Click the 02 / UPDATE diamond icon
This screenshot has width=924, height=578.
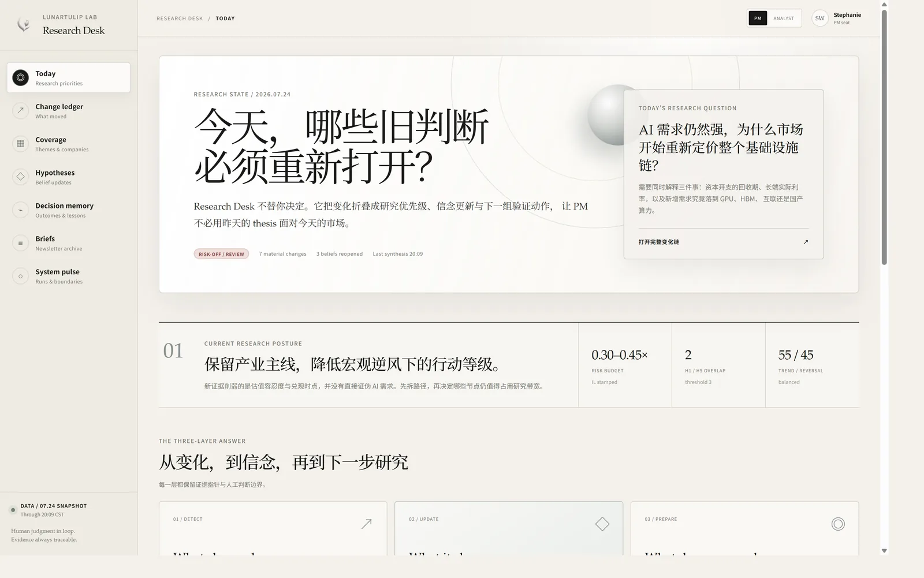point(602,524)
